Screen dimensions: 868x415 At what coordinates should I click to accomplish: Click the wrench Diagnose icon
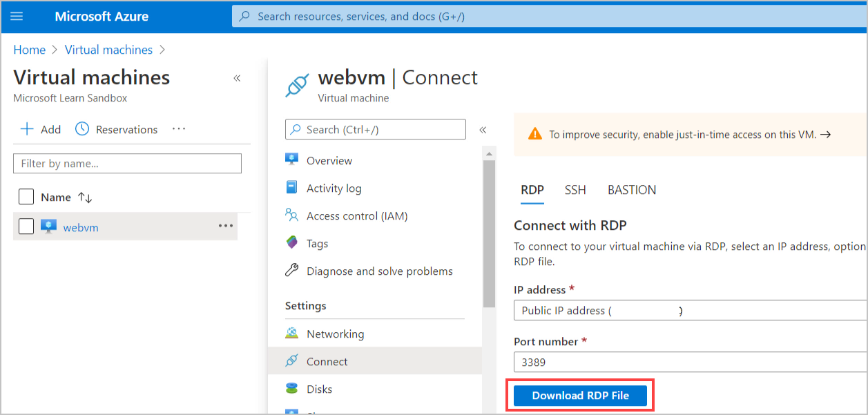tap(291, 271)
